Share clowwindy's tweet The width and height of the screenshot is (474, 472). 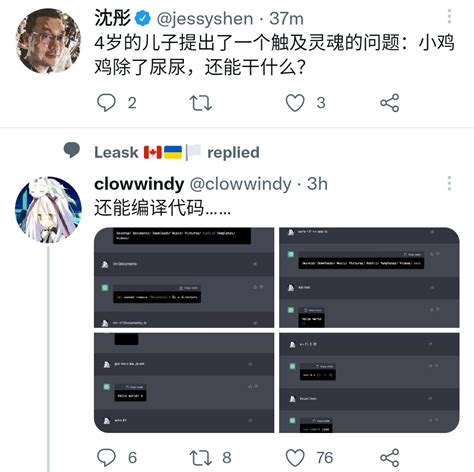coord(390,457)
